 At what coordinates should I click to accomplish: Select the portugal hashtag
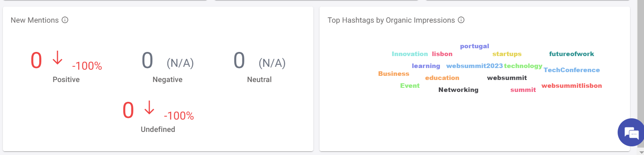[474, 46]
